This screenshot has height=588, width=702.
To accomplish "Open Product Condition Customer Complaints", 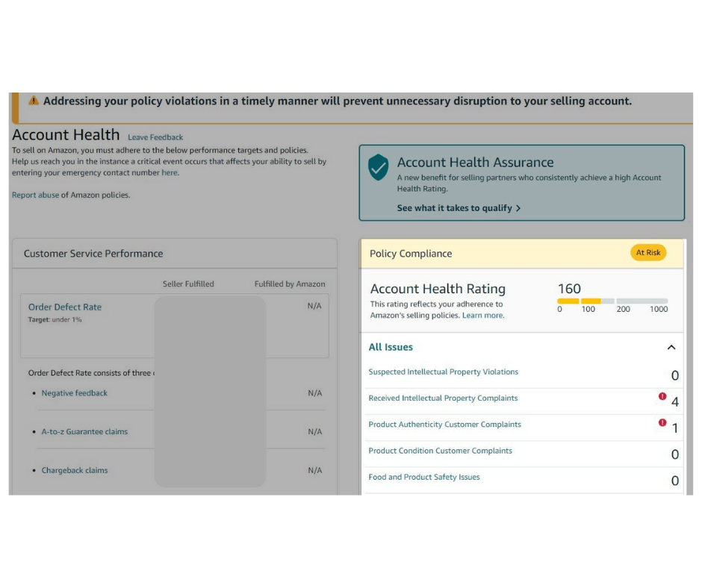I will point(440,451).
